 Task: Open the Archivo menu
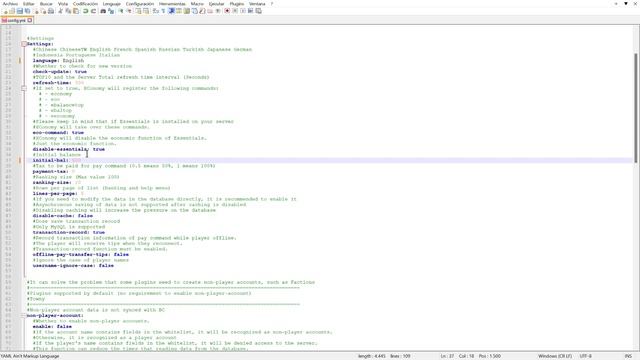pyautogui.click(x=11, y=4)
